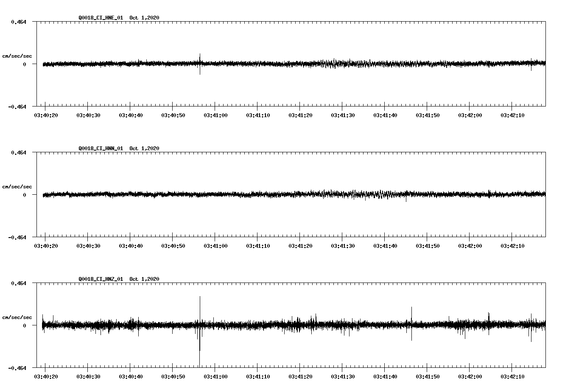Image resolution: width=576 pixels, height=392 pixels.
Task: Click the left vertical axis of the HNE plot
Action: [x=38, y=64]
